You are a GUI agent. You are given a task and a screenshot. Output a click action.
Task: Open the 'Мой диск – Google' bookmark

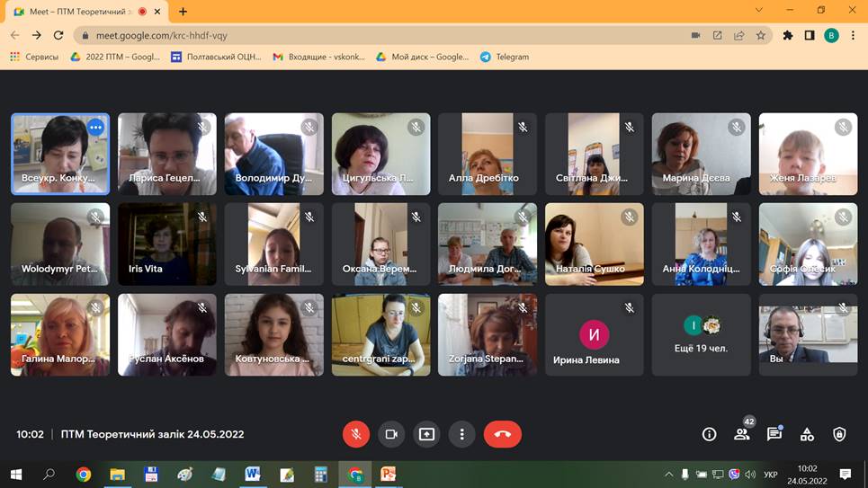pos(423,57)
